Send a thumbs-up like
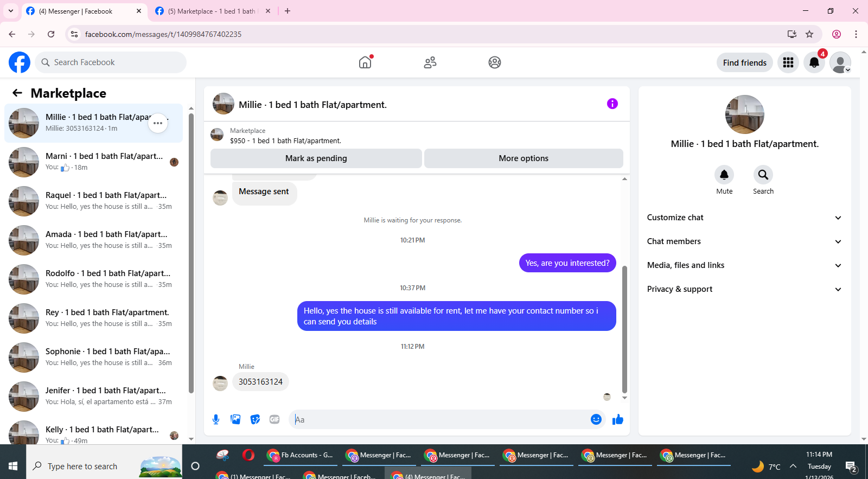The height and width of the screenshot is (479, 868). [x=618, y=419]
